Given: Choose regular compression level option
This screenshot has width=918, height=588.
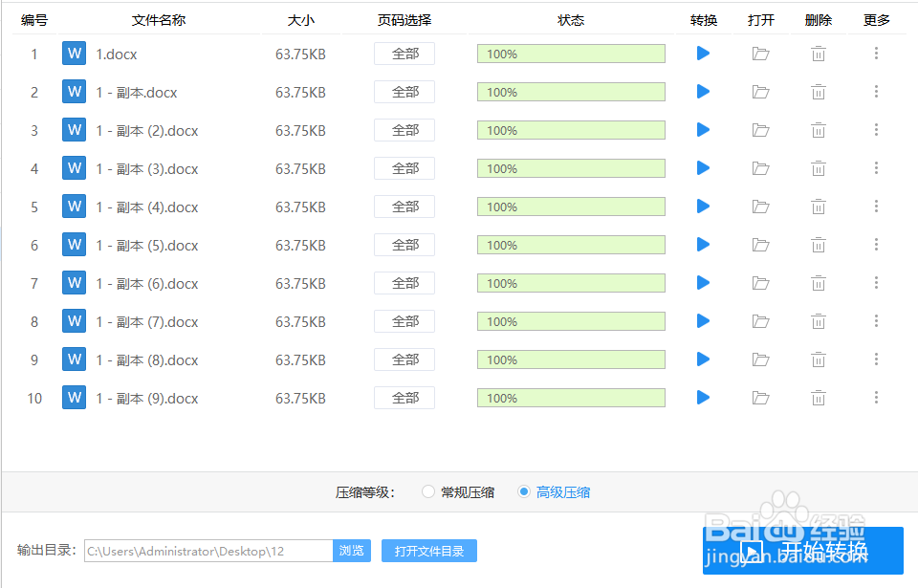Looking at the screenshot, I should pos(428,491).
